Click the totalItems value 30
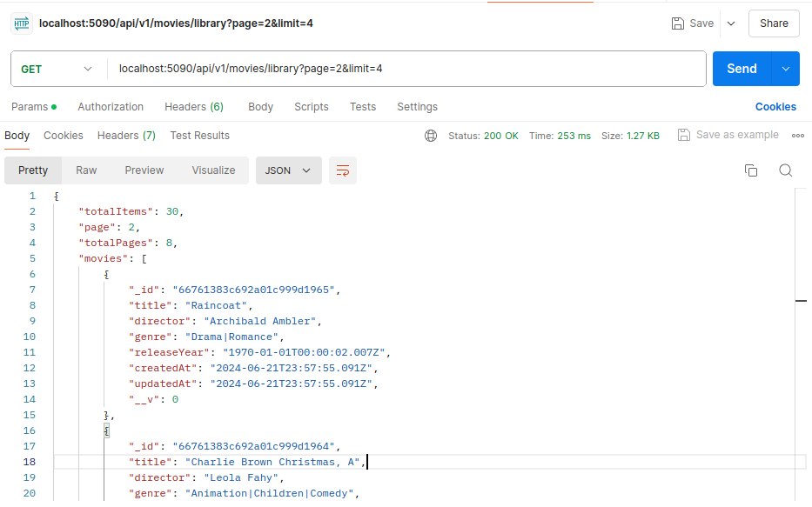This screenshot has width=812, height=507. click(x=172, y=211)
